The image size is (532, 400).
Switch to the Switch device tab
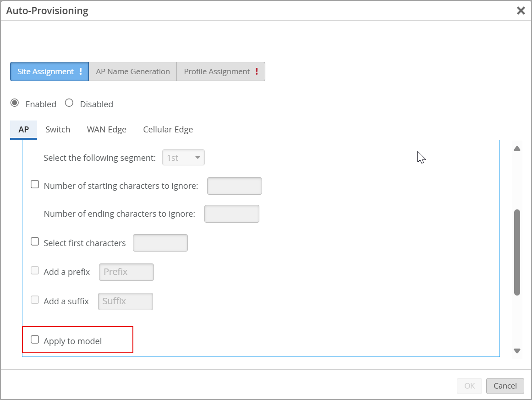pyautogui.click(x=58, y=130)
